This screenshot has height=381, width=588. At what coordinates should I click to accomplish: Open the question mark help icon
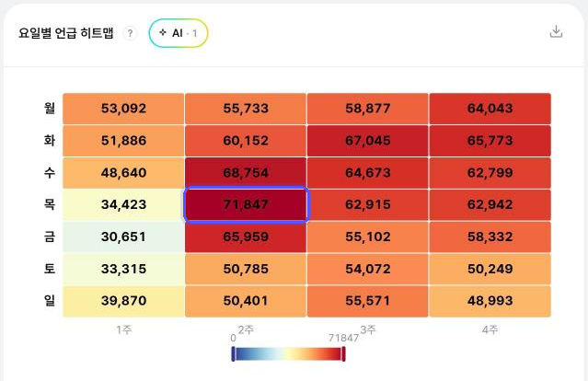(x=130, y=33)
